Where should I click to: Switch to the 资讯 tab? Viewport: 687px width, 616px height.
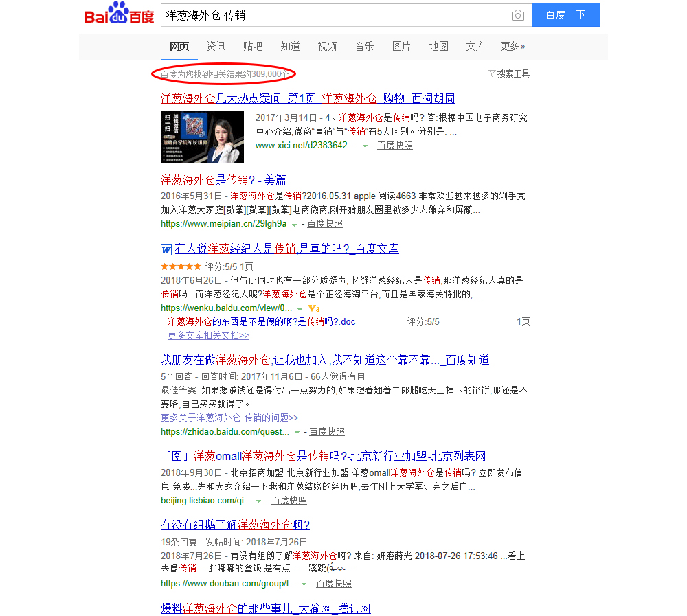[216, 46]
